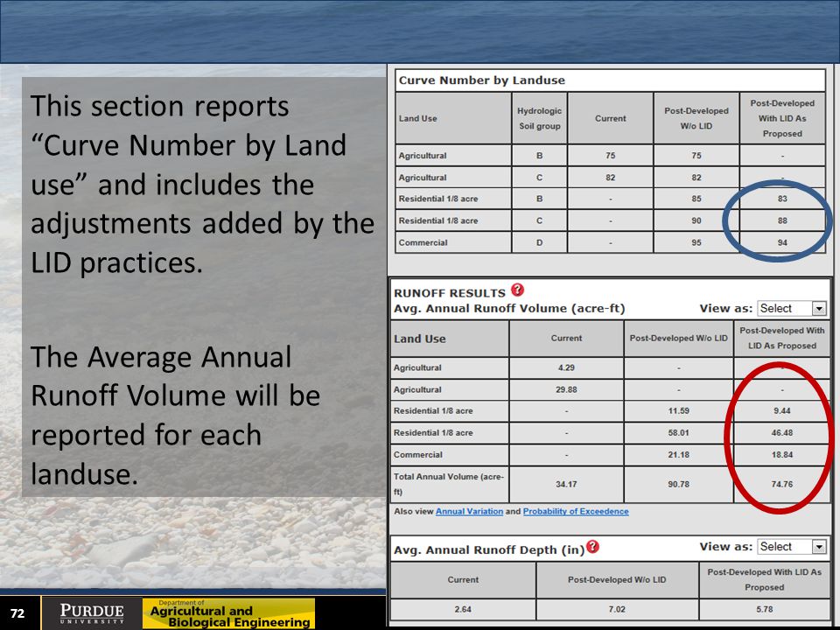Click the slide number 72
The height and width of the screenshot is (630, 840).
click(x=17, y=613)
